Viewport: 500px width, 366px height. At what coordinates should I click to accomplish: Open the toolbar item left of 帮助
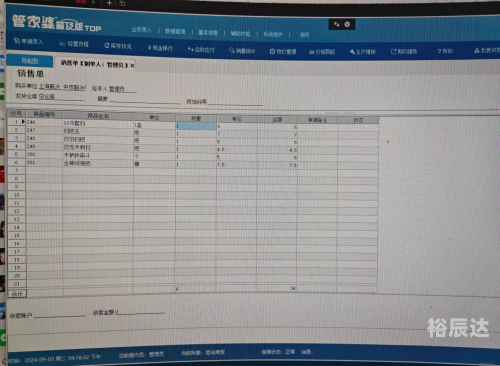pos(404,51)
